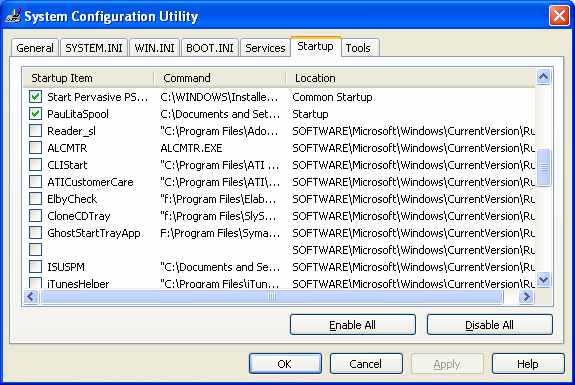The width and height of the screenshot is (575, 385).
Task: Select the "C:\Program Files\Ado... command cell
Action: click(x=219, y=131)
